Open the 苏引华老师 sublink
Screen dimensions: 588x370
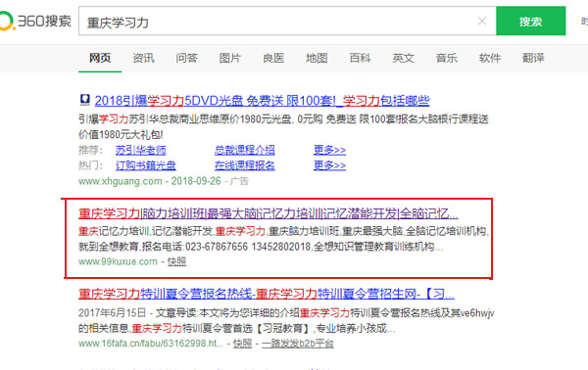pos(140,150)
